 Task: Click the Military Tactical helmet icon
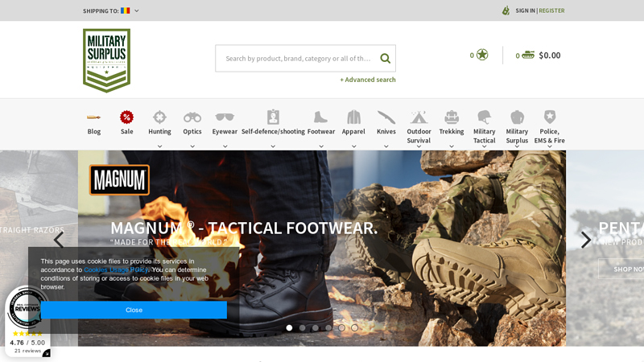[x=485, y=117]
